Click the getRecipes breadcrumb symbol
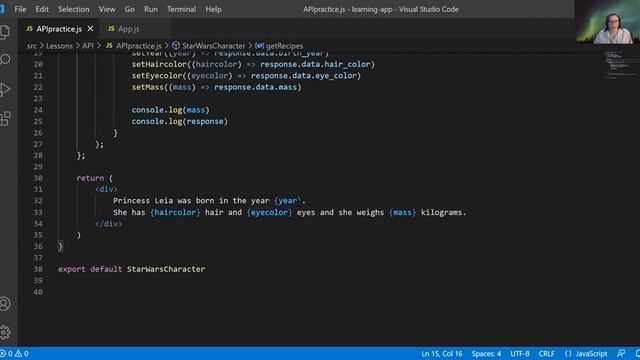The height and width of the screenshot is (360, 640). click(x=279, y=46)
